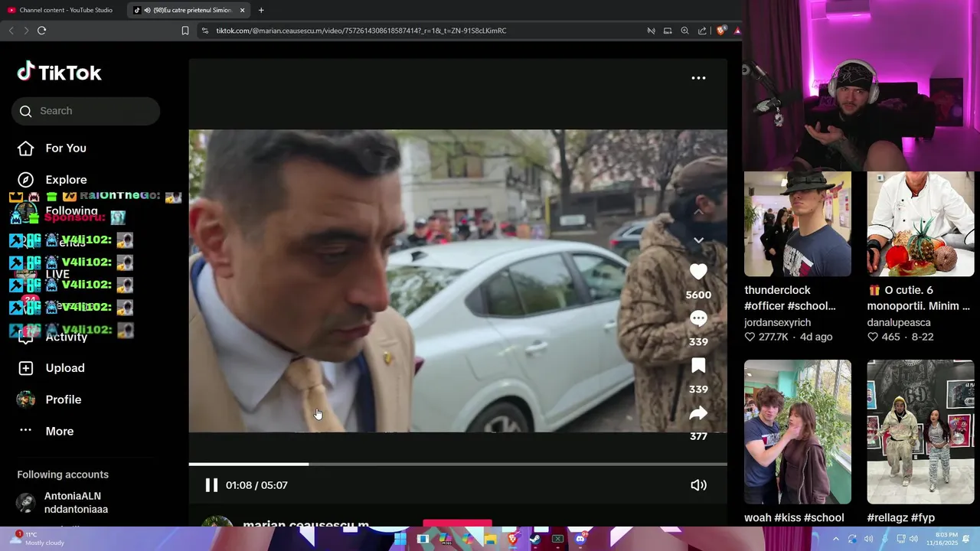Open File Explorer from the taskbar
980x551 pixels.
point(490,539)
